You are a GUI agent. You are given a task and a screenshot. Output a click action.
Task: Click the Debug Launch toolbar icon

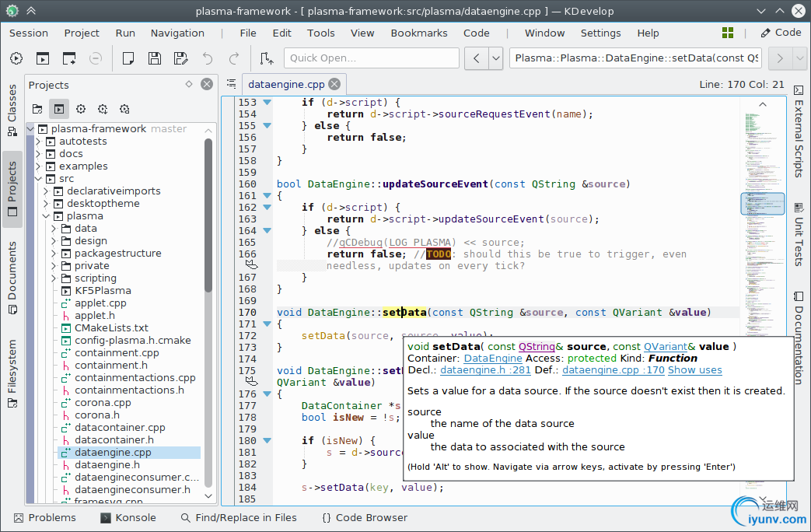pos(69,58)
